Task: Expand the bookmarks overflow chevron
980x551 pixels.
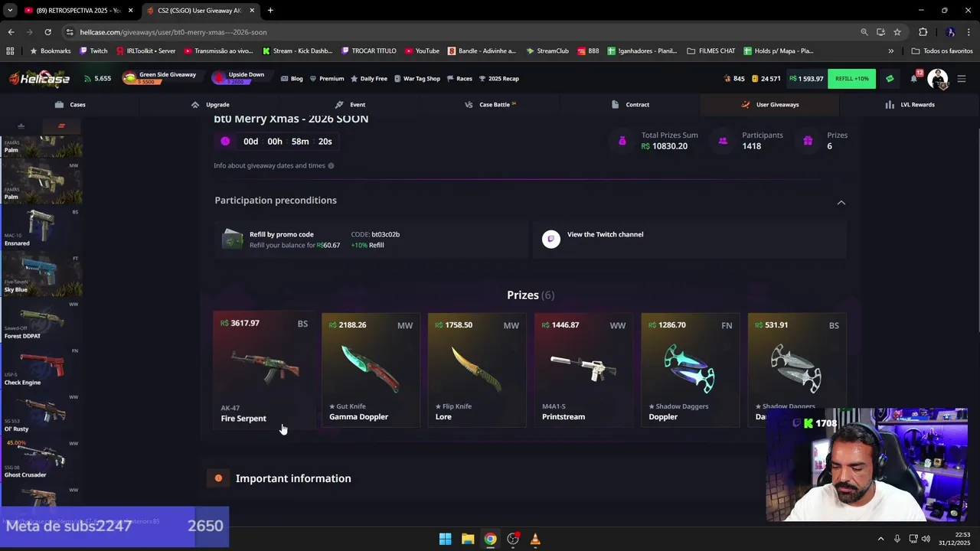Action: pyautogui.click(x=890, y=51)
